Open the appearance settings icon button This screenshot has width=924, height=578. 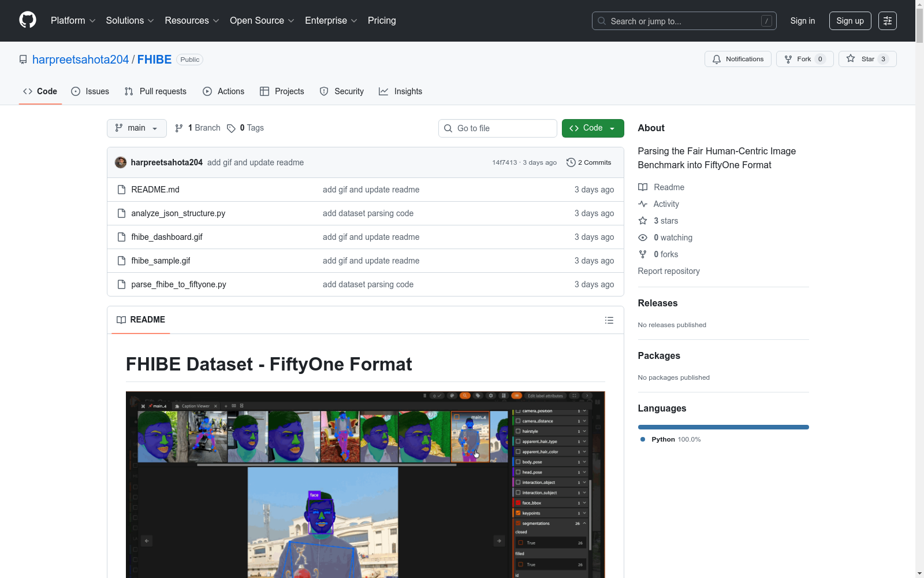tap(888, 21)
